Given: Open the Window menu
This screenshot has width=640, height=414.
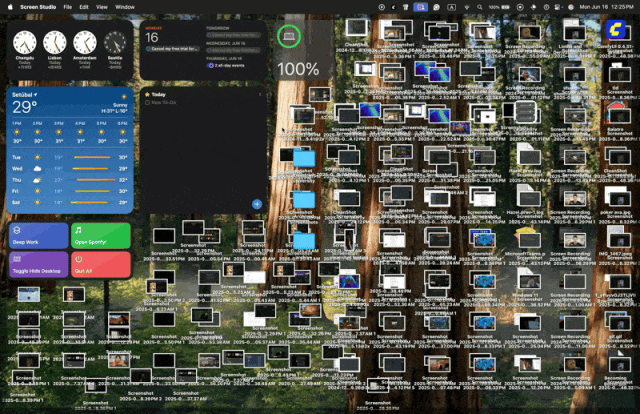Looking at the screenshot, I should coord(125,7).
